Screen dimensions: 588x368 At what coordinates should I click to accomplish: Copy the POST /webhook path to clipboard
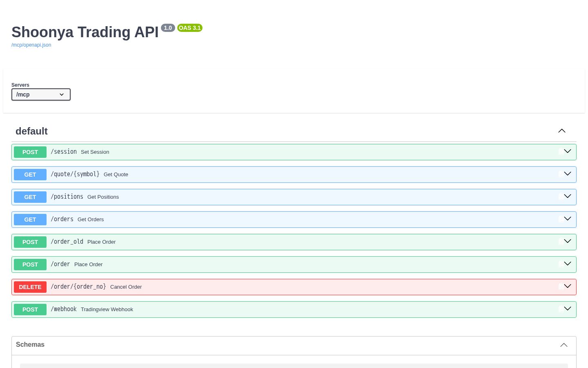pos(561,309)
